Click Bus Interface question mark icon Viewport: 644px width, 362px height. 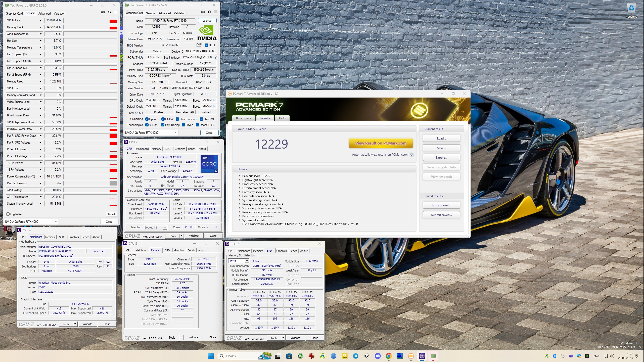[215, 57]
